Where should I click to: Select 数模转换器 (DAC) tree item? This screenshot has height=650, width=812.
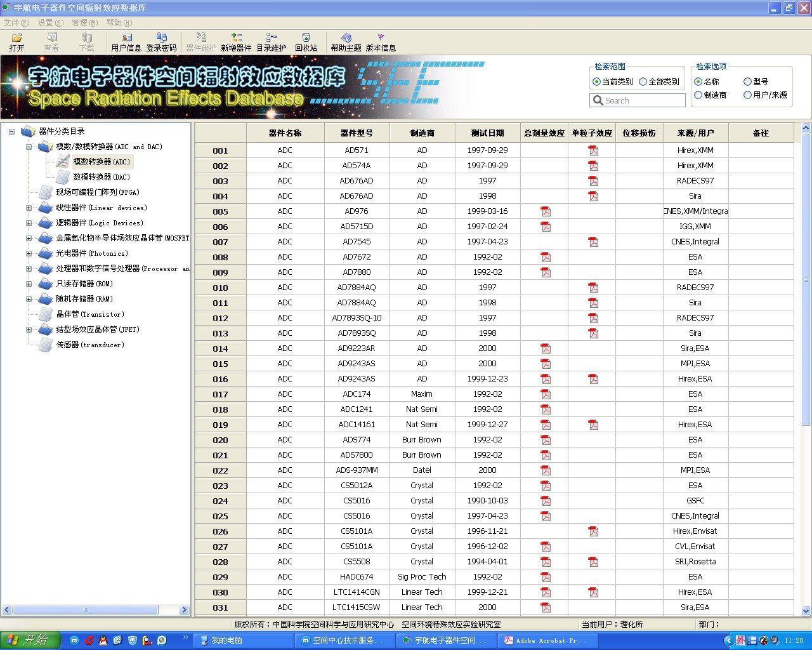(101, 177)
